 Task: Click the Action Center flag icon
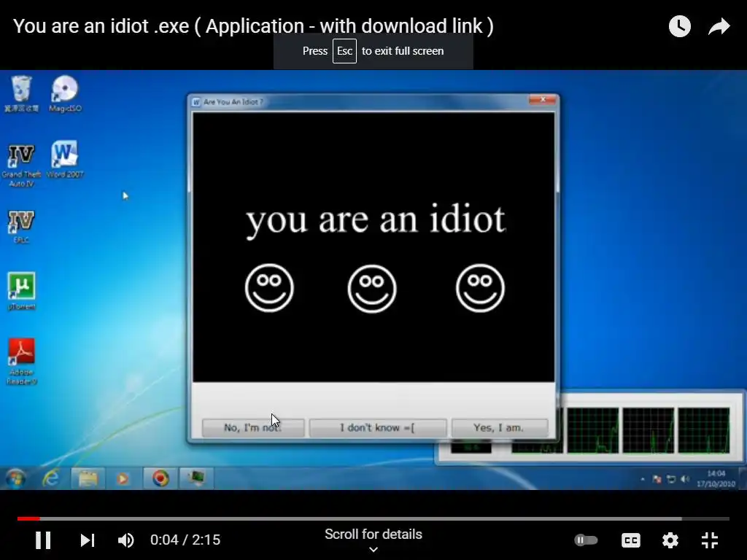click(x=657, y=479)
